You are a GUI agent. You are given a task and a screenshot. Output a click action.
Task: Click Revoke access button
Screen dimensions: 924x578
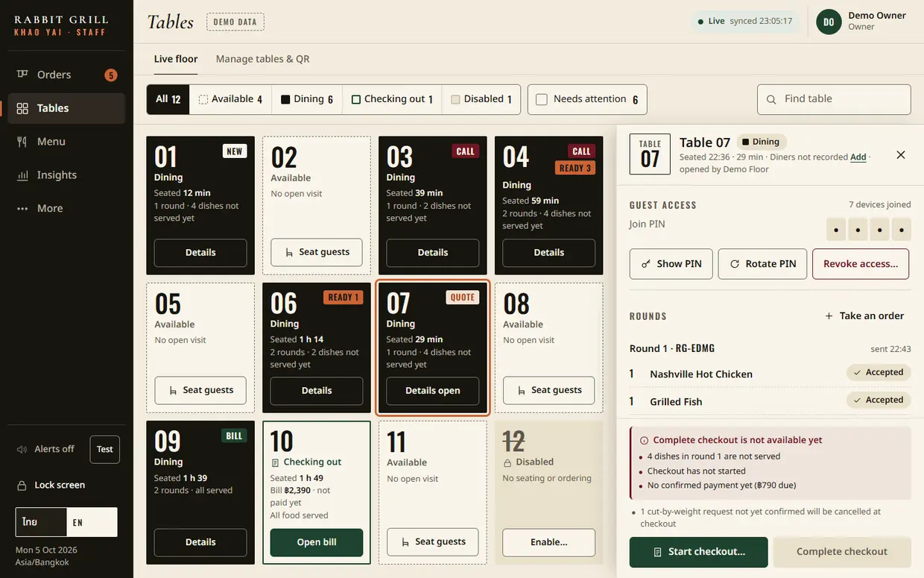click(x=861, y=264)
